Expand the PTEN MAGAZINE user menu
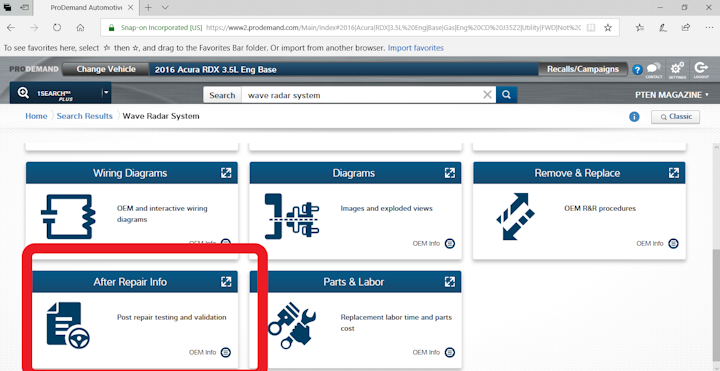 tap(672, 95)
